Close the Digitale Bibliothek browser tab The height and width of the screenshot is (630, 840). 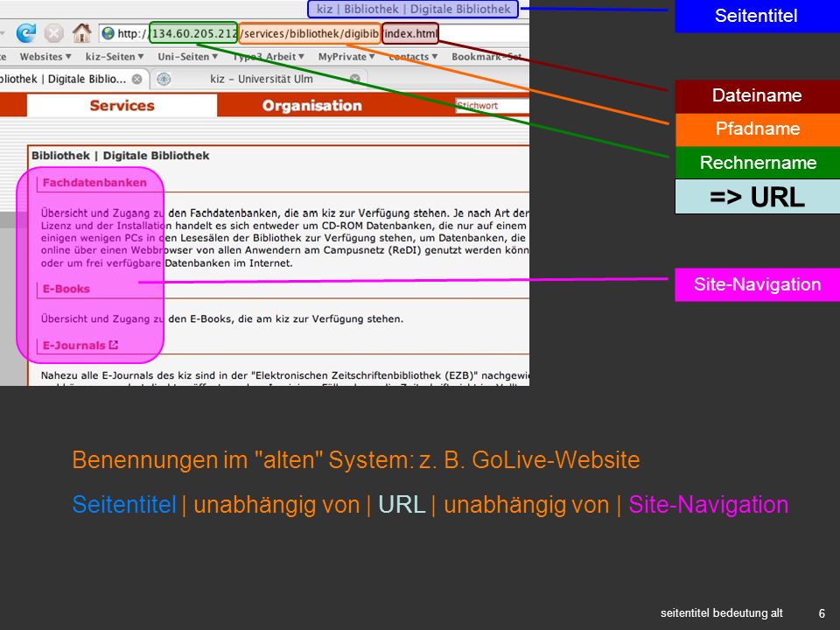[x=137, y=80]
